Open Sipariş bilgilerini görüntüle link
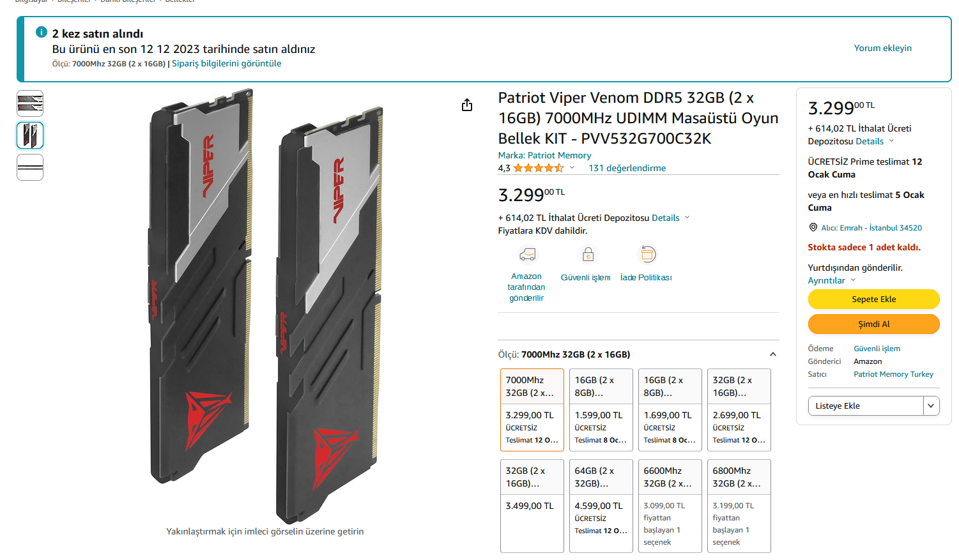 (226, 63)
